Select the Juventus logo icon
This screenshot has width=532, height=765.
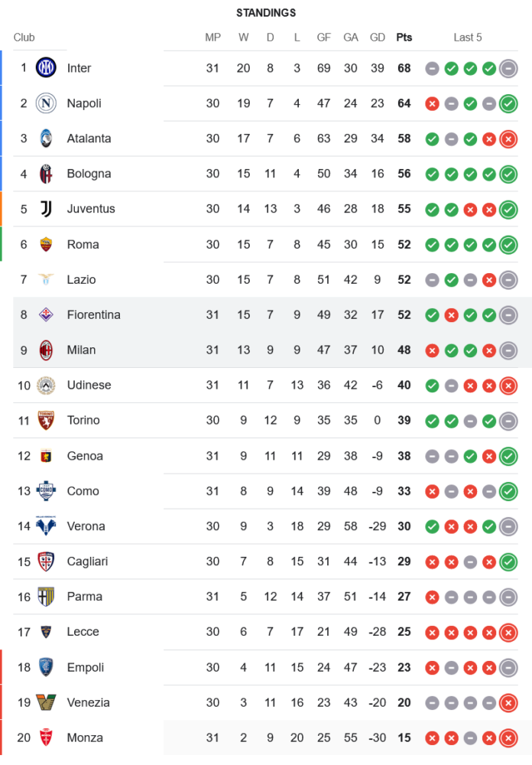[46, 209]
